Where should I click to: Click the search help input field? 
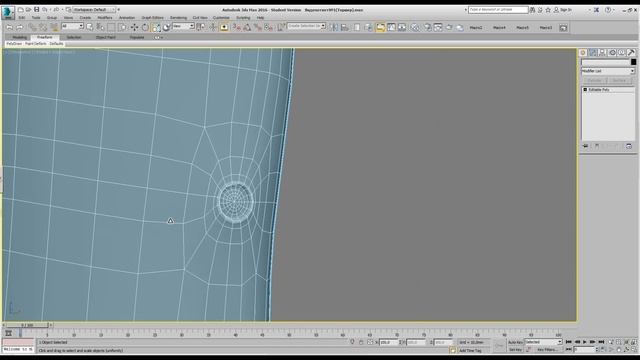click(498, 9)
